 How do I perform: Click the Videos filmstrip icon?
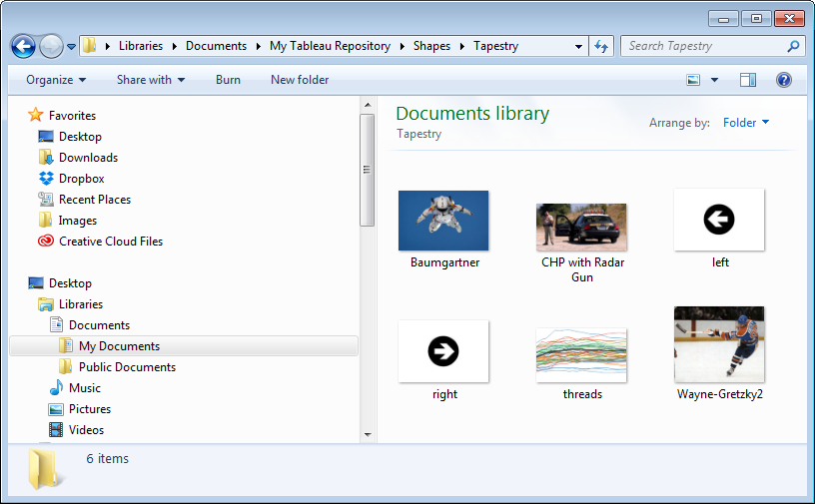coord(56,430)
